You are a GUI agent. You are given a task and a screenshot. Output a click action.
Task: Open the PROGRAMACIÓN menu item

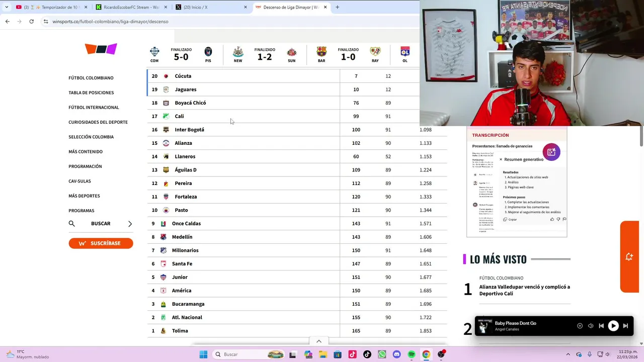coord(85,166)
